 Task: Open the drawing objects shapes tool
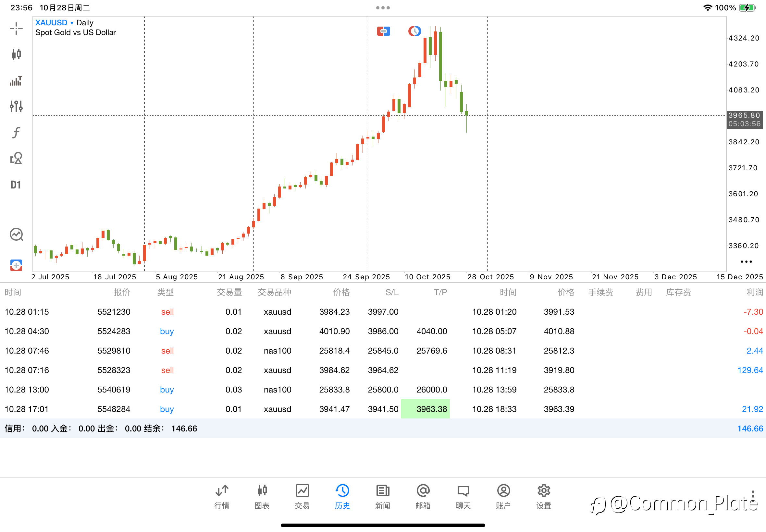[16, 158]
